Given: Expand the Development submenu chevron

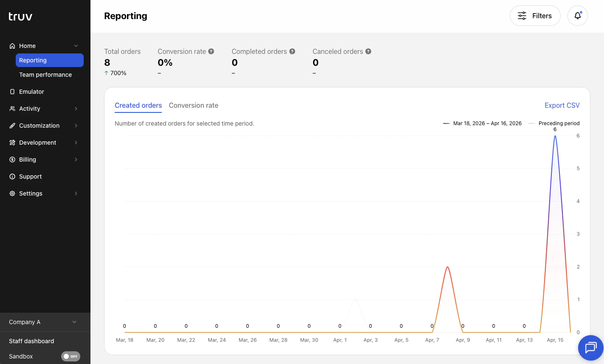Looking at the screenshot, I should point(76,143).
